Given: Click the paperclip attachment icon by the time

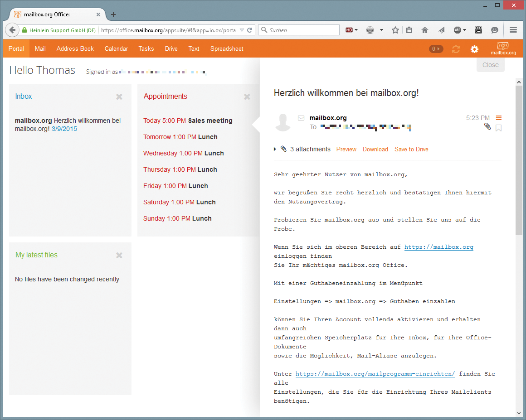Looking at the screenshot, I should tap(487, 126).
